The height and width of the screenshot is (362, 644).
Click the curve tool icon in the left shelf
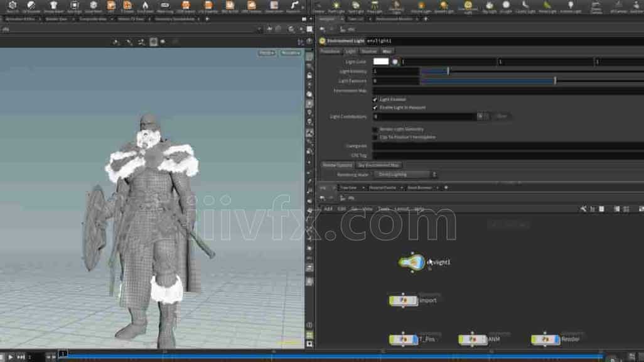(x=294, y=6)
